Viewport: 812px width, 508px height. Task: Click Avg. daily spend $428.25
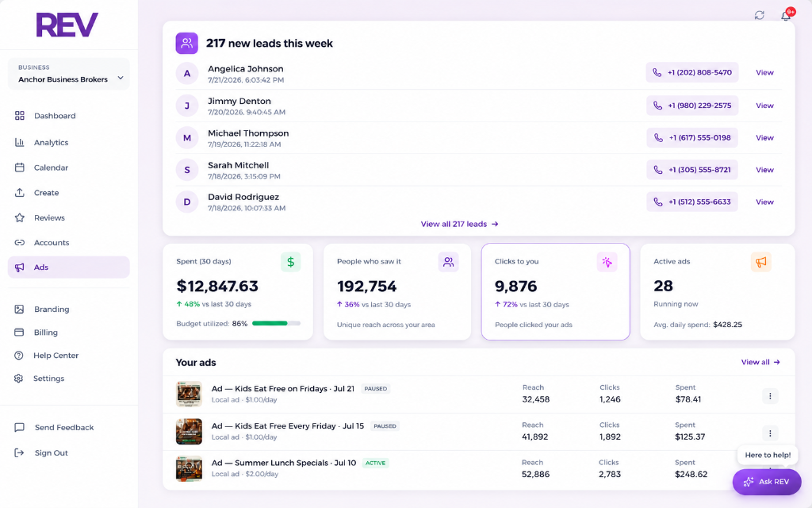pyautogui.click(x=698, y=325)
